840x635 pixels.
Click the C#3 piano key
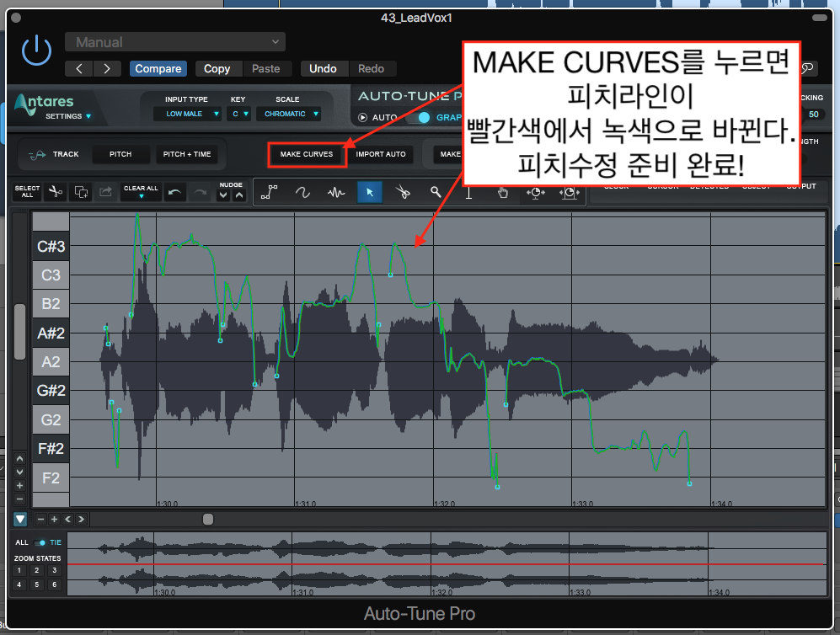(x=51, y=246)
